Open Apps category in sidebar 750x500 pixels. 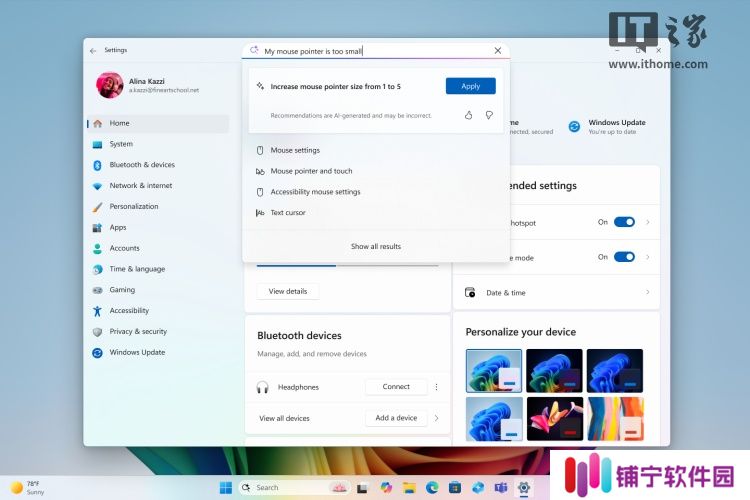coord(158,227)
